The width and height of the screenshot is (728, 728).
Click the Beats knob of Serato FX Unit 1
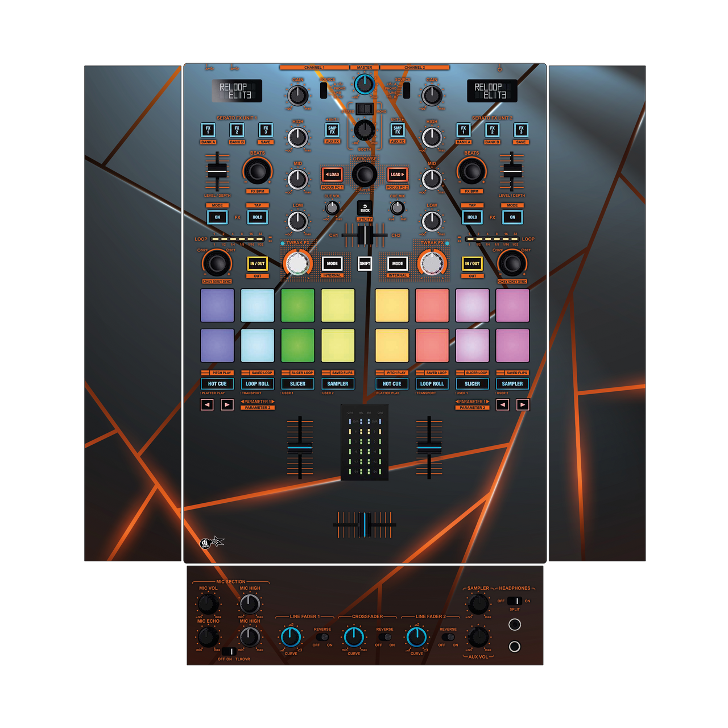[x=258, y=171]
